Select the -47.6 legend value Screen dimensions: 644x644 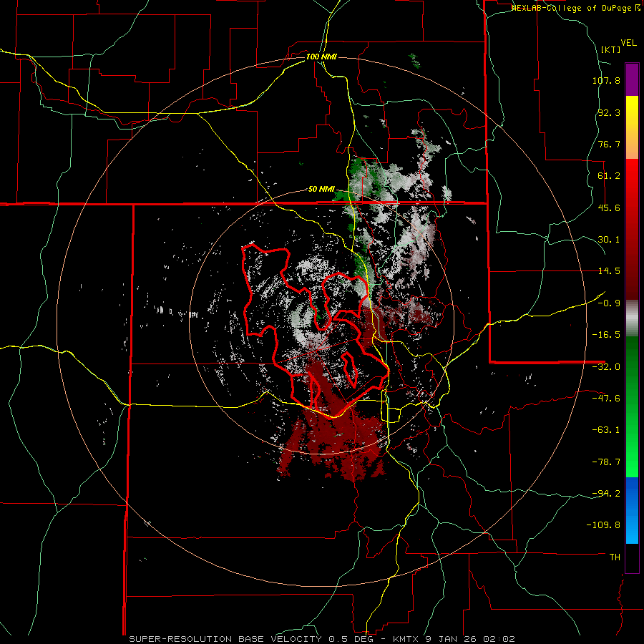pyautogui.click(x=606, y=399)
